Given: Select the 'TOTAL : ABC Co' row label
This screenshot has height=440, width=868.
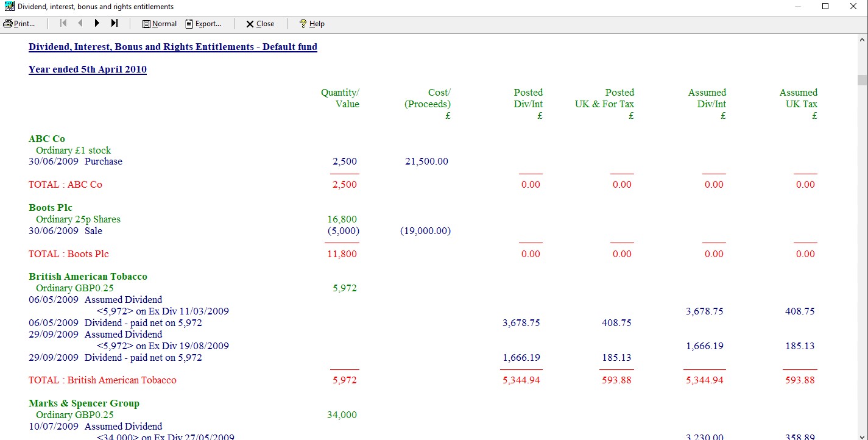Looking at the screenshot, I should (x=65, y=185).
